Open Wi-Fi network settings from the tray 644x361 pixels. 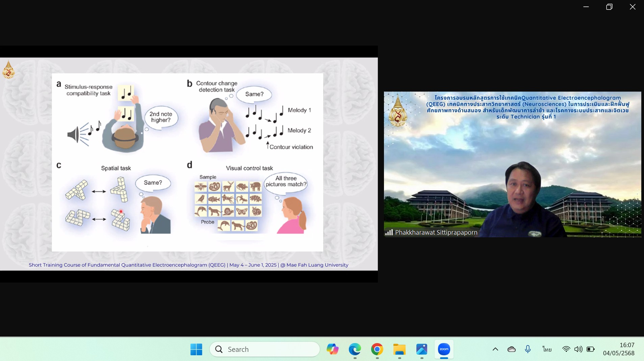[x=566, y=349]
